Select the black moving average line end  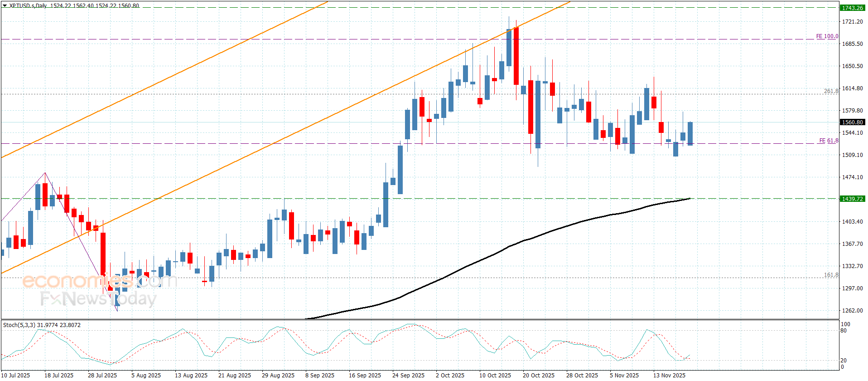pyautogui.click(x=689, y=198)
